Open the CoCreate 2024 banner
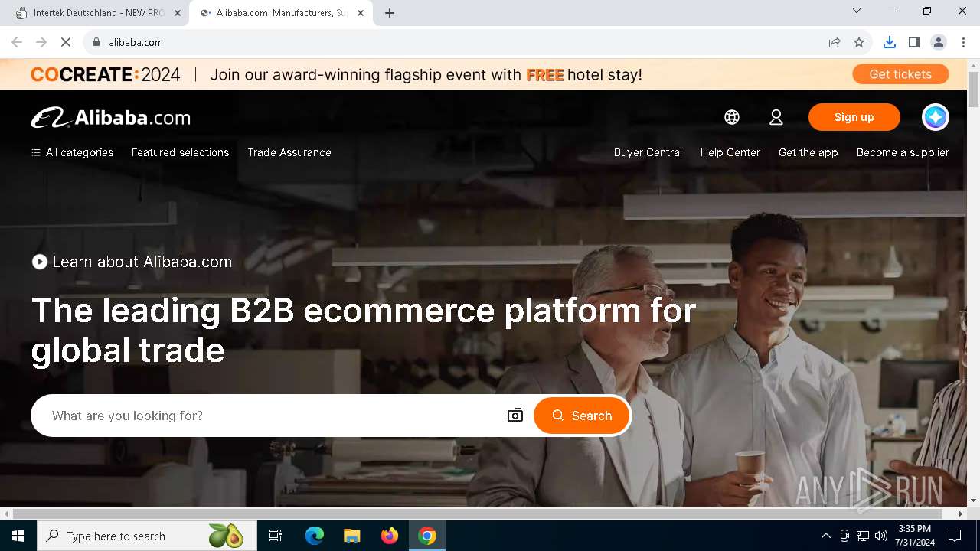 coord(484,74)
